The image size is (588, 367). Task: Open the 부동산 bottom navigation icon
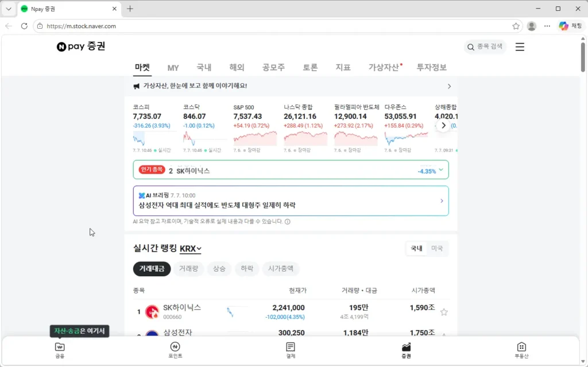click(521, 350)
